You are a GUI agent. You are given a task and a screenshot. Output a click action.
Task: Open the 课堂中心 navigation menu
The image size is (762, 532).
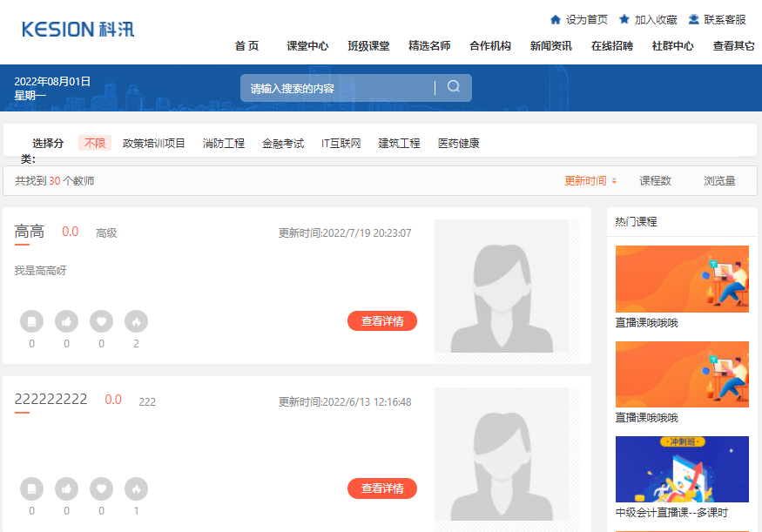307,46
